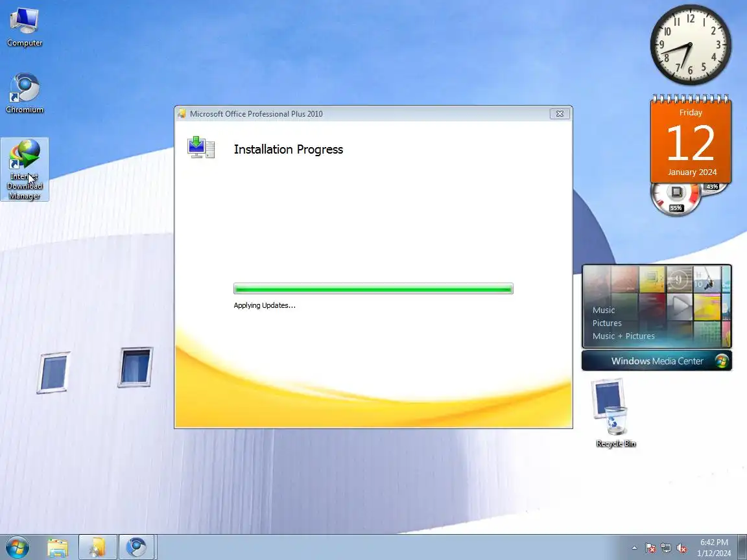The height and width of the screenshot is (560, 747).
Task: Click the Installation Progress bar
Action: [x=373, y=288]
